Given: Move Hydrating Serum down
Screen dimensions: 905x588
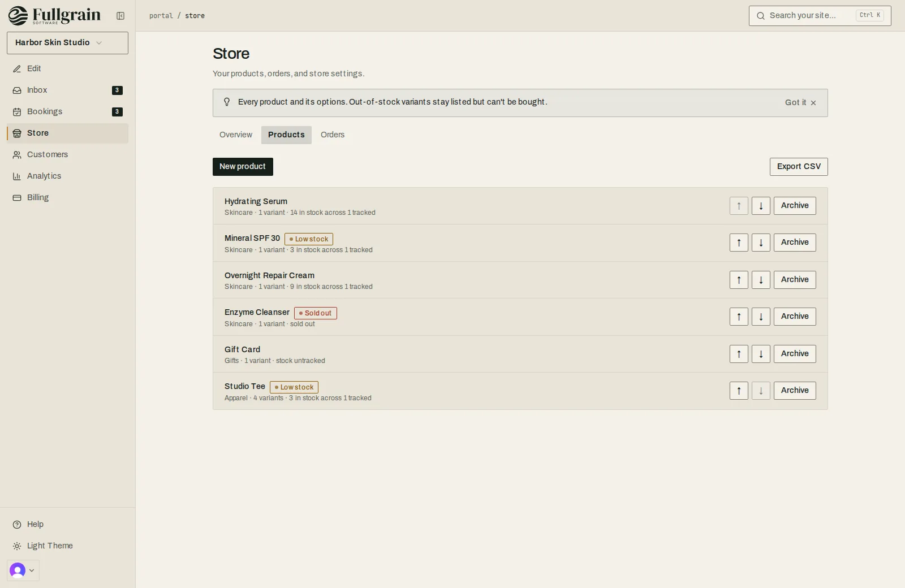Looking at the screenshot, I should tap(761, 206).
